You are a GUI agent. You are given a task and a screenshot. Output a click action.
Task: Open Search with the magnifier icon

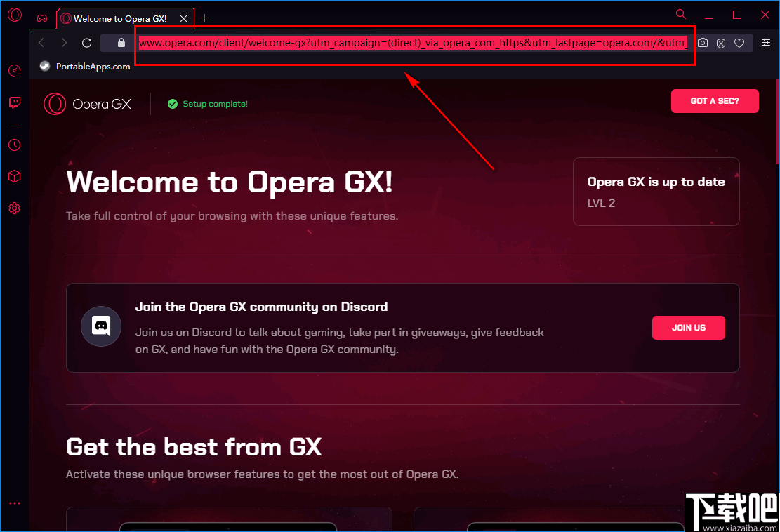point(680,14)
